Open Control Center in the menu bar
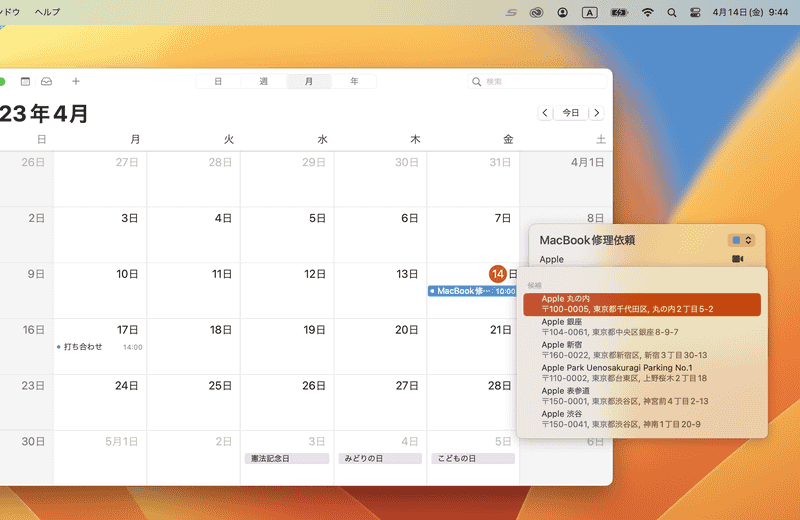Screen dimensions: 800x520 695,13
